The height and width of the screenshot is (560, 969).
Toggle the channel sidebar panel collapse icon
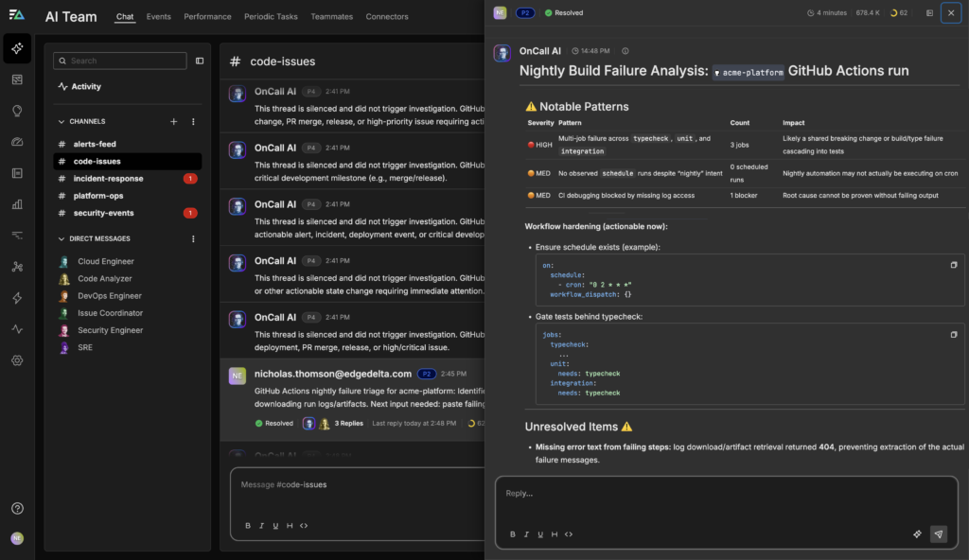coord(200,61)
